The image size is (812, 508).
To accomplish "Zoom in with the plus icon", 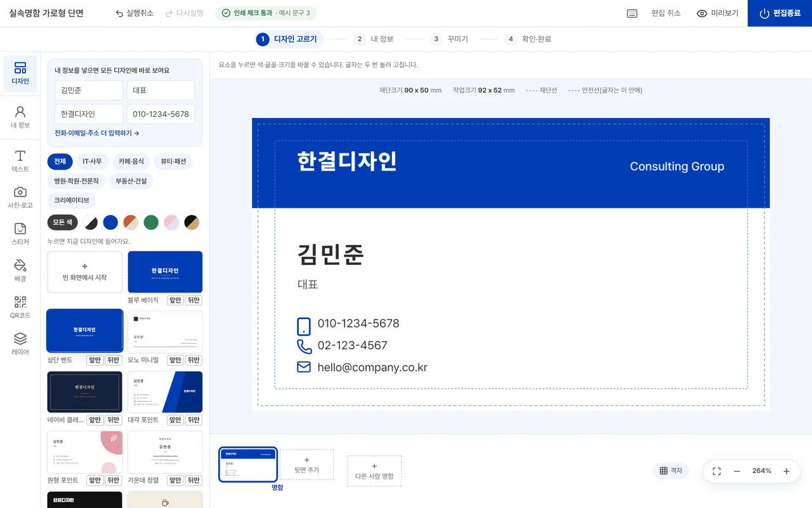I will pos(787,471).
